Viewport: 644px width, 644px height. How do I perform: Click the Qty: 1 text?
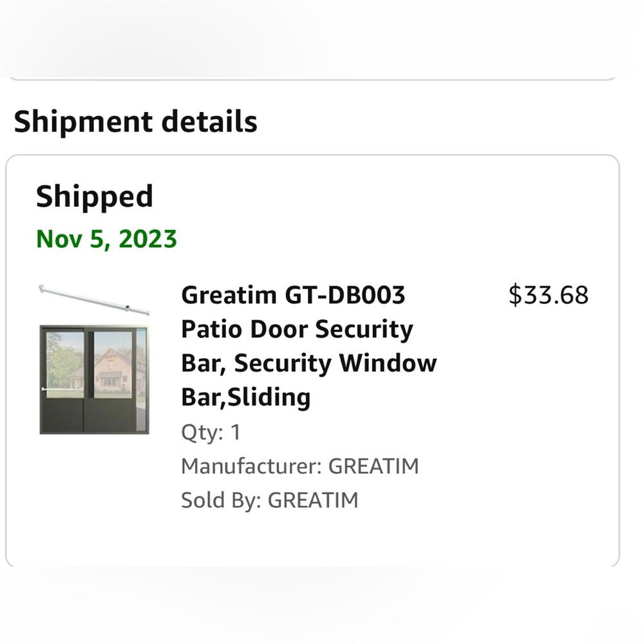point(211,433)
